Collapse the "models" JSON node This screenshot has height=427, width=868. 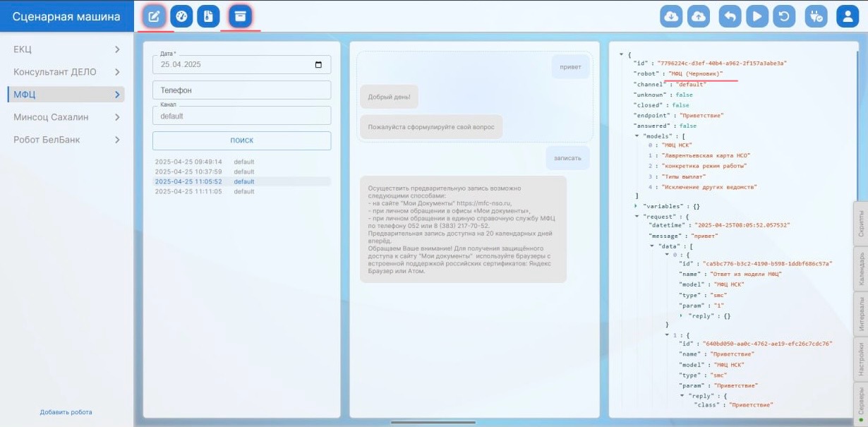click(637, 136)
